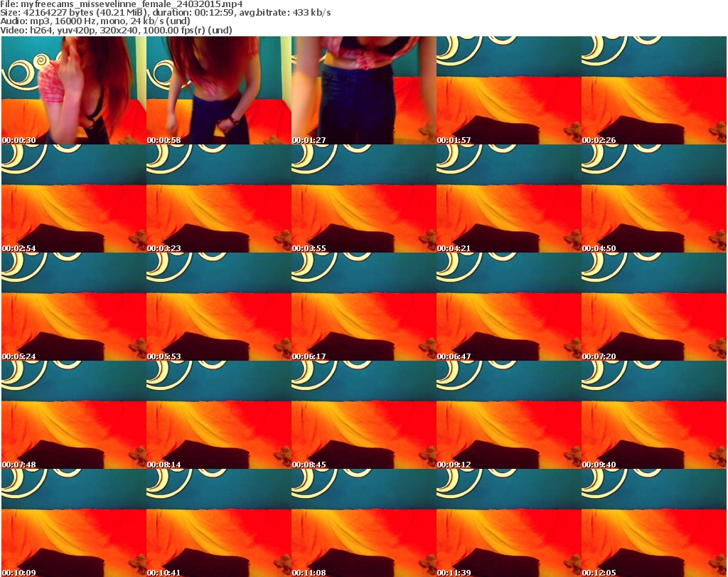Screen dimensions: 728x577
Task: Click the 'Size: 42164227 bytes' line
Action: tap(165, 13)
